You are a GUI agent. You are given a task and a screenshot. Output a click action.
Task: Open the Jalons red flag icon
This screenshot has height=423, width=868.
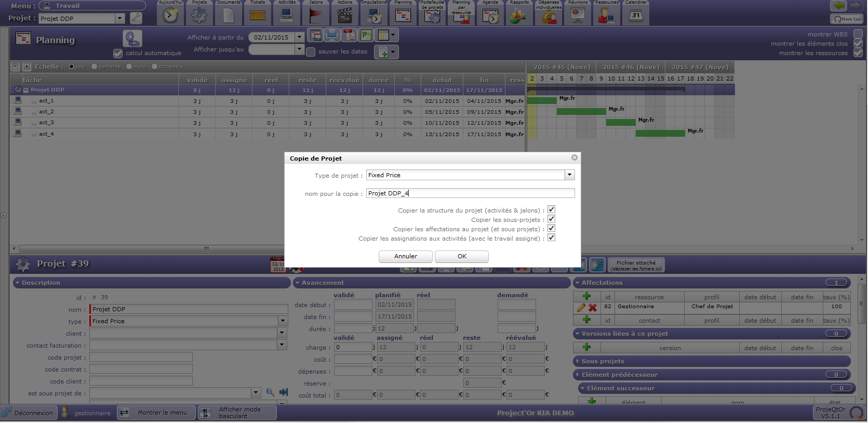point(316,16)
